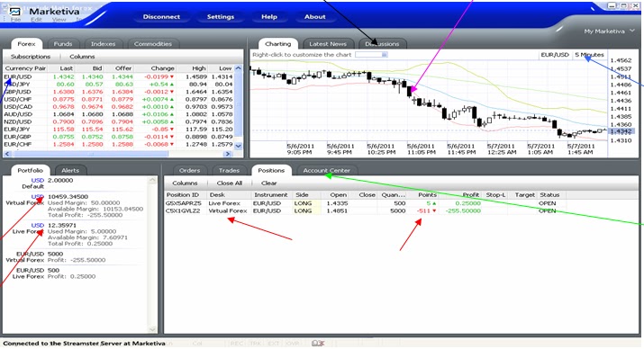Click the Status column header
Viewport: 644px width, 349px height.
point(551,195)
